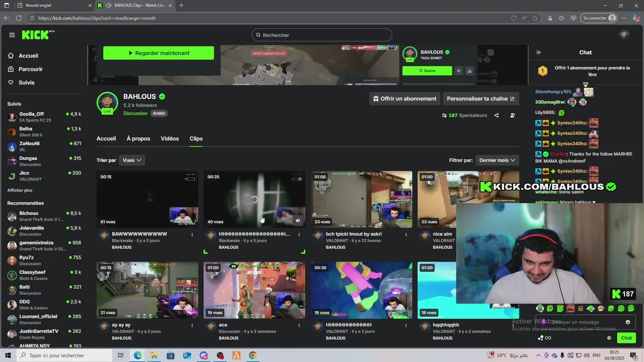Open Edge from the taskbar

coord(137,355)
